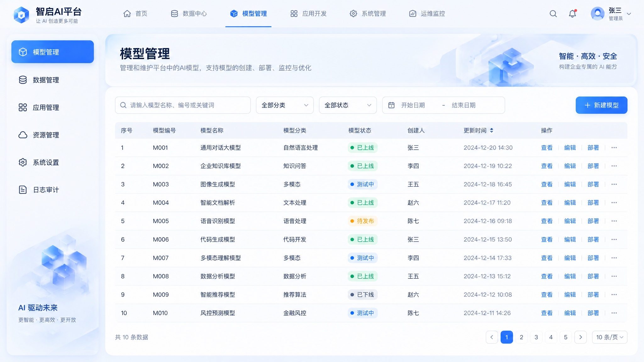Open the 系统管理 top tab

pyautogui.click(x=368, y=14)
